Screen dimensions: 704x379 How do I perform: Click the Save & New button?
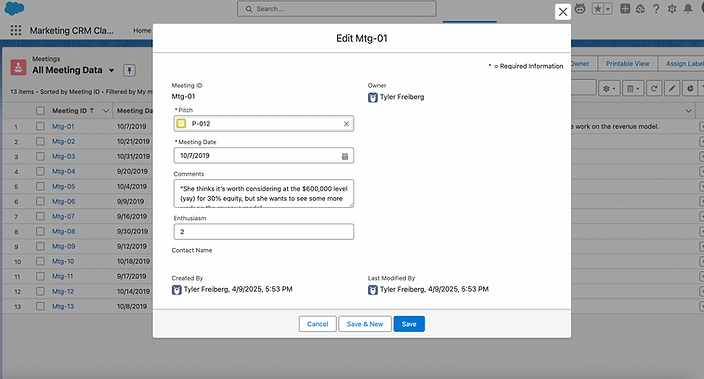(x=365, y=324)
